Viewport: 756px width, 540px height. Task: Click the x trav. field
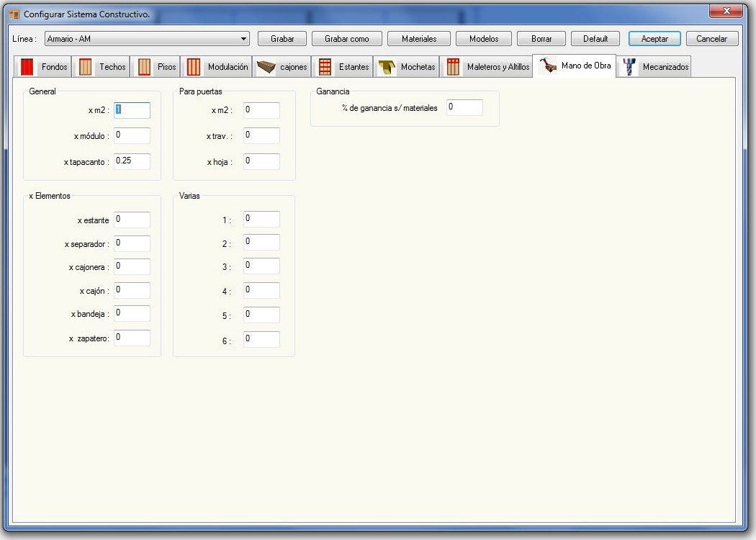coord(261,135)
